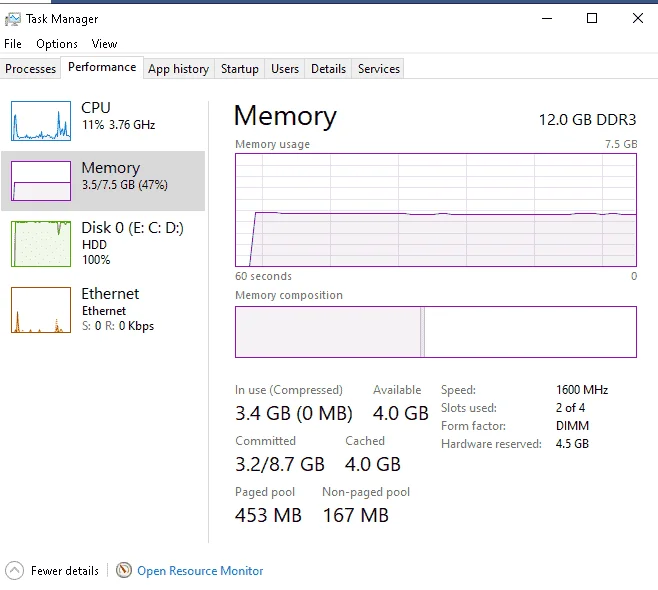Select the CPU usage mini graph
This screenshot has height=590, width=658.
(x=41, y=121)
